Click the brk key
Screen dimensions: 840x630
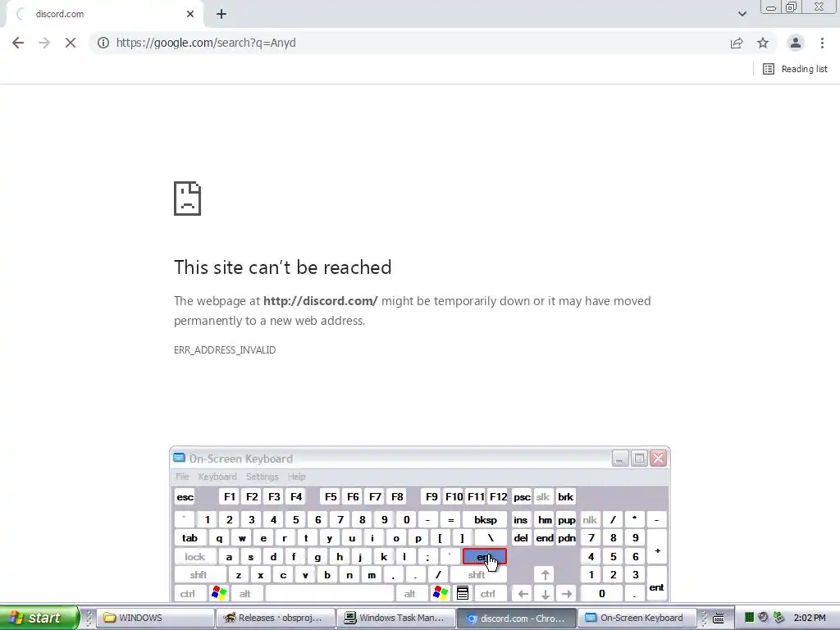566,497
